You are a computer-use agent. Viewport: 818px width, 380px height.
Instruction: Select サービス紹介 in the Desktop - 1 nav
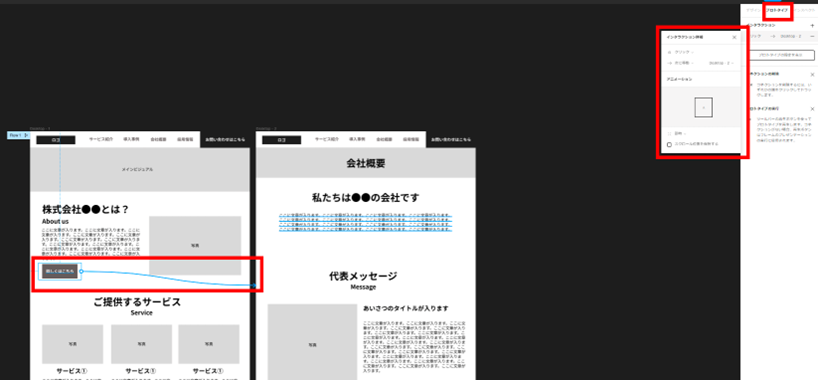101,139
